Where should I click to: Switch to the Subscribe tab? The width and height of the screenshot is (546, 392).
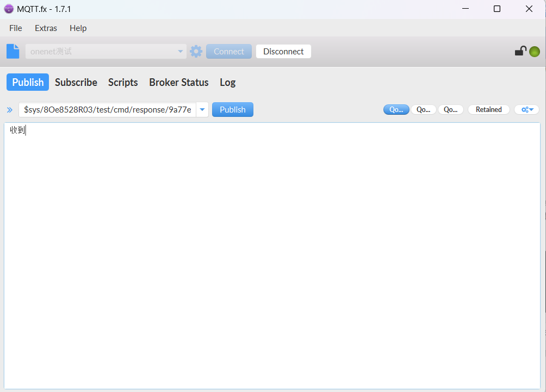(x=76, y=82)
